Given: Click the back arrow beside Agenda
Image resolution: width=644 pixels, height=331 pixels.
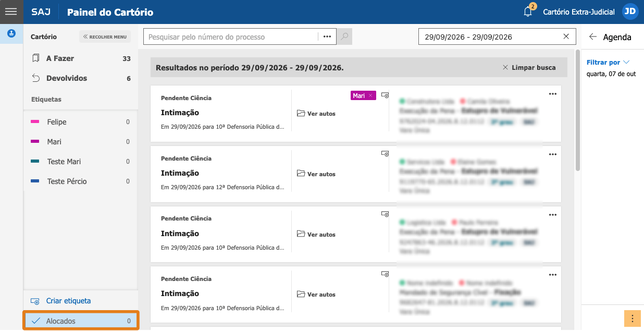Looking at the screenshot, I should coord(592,36).
